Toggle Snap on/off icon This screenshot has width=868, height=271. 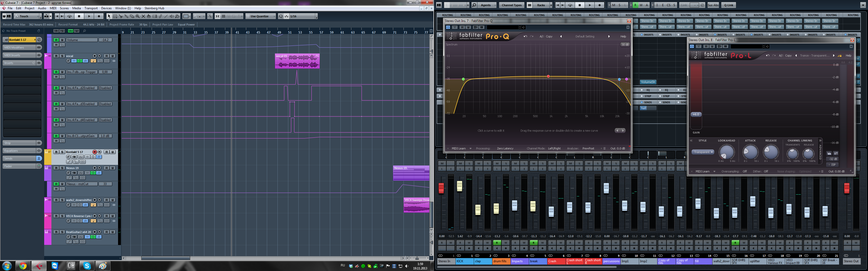217,16
